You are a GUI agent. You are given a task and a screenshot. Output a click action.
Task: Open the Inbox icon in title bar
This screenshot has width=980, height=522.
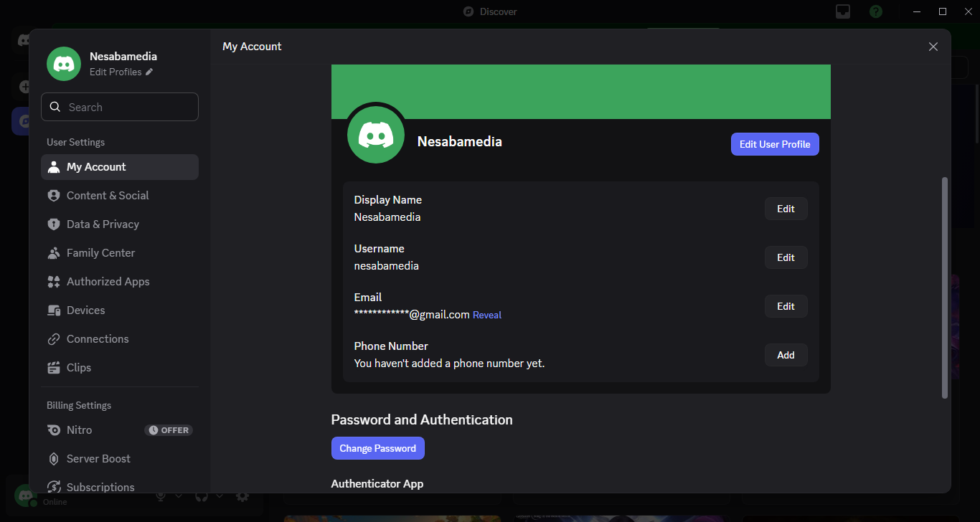click(843, 11)
